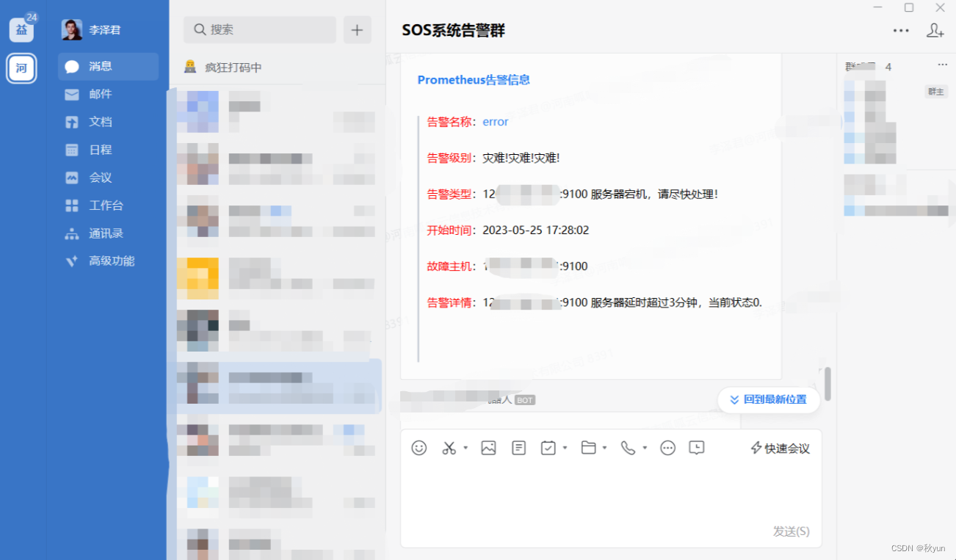Click the 会议 meeting icon
This screenshot has width=956, height=560.
[72, 178]
